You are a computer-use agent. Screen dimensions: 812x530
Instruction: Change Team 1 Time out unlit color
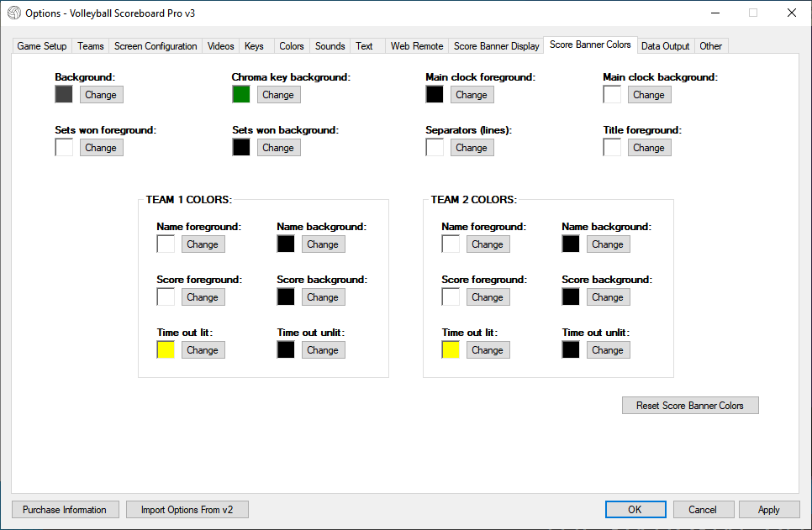322,350
